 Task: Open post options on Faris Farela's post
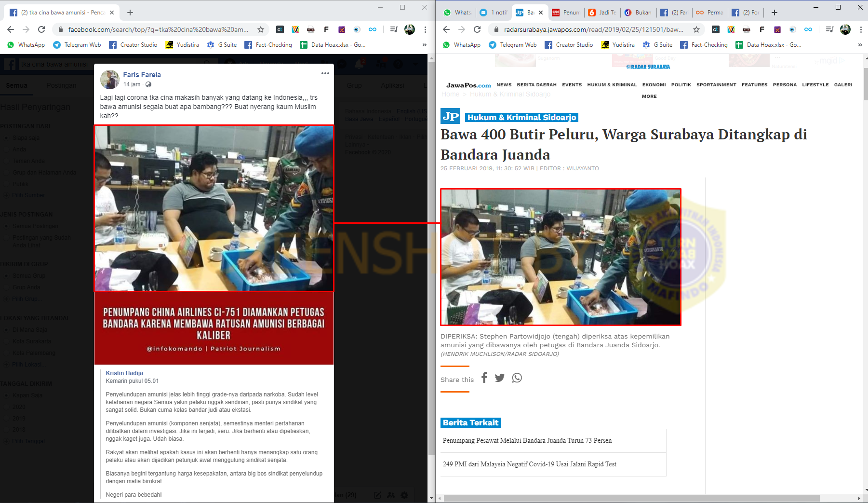(x=325, y=73)
